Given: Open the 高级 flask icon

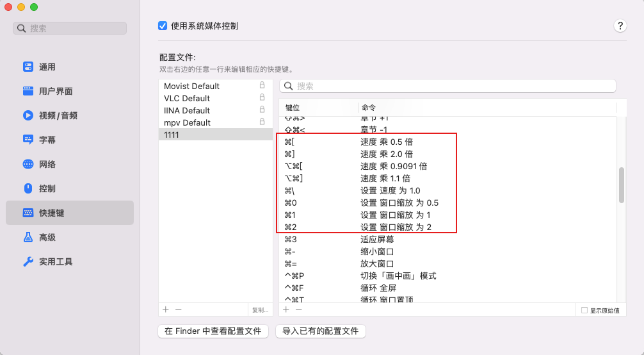Looking at the screenshot, I should 28,237.
